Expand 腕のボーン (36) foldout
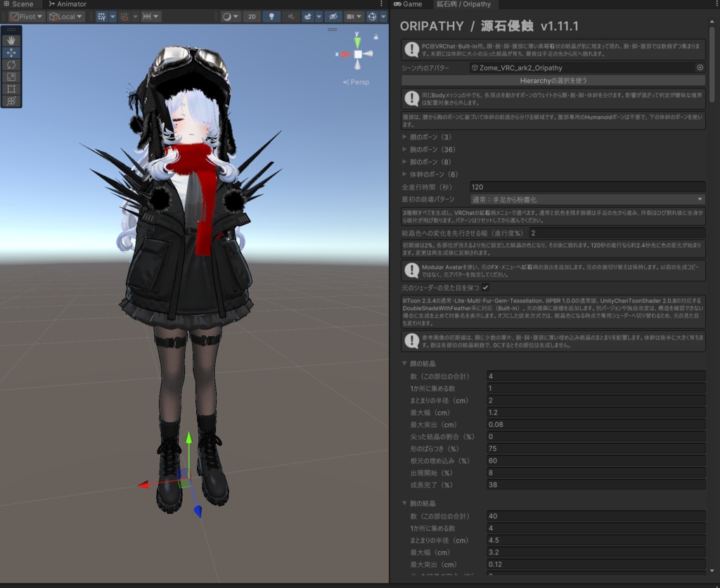Viewport: 720px width, 588px height. click(404, 149)
